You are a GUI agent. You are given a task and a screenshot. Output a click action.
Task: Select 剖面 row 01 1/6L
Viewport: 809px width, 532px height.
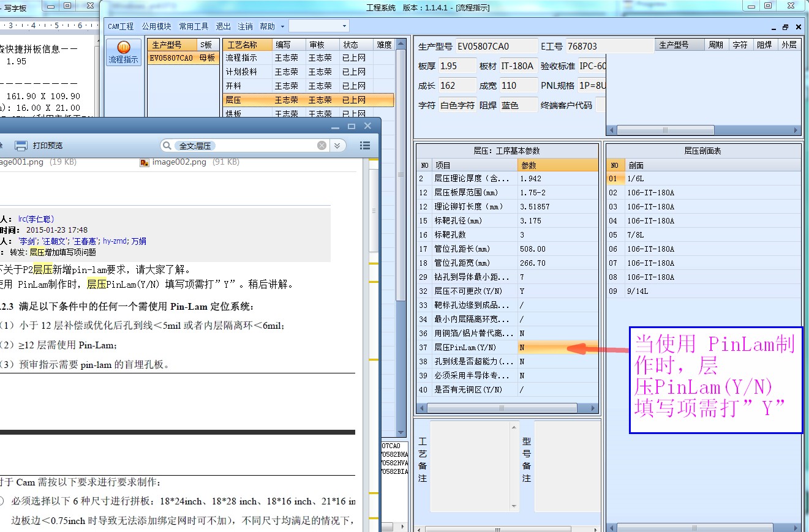(x=703, y=178)
